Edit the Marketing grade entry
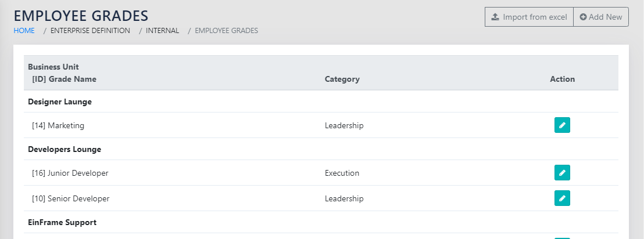The image size is (644, 239). tap(562, 125)
